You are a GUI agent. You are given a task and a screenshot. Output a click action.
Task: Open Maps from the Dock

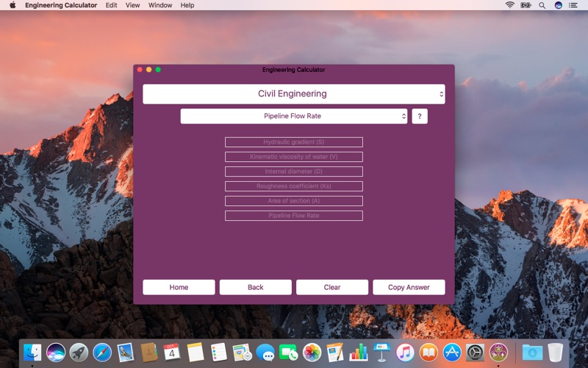pyautogui.click(x=242, y=353)
